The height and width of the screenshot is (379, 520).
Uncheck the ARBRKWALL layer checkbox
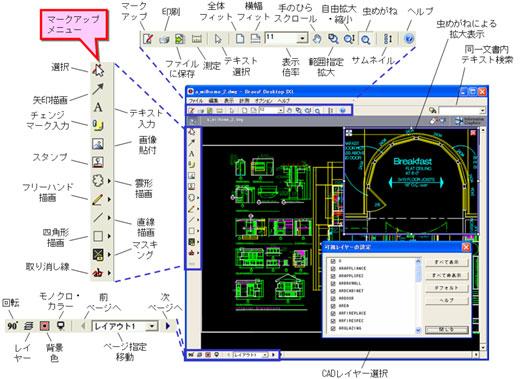(x=333, y=283)
